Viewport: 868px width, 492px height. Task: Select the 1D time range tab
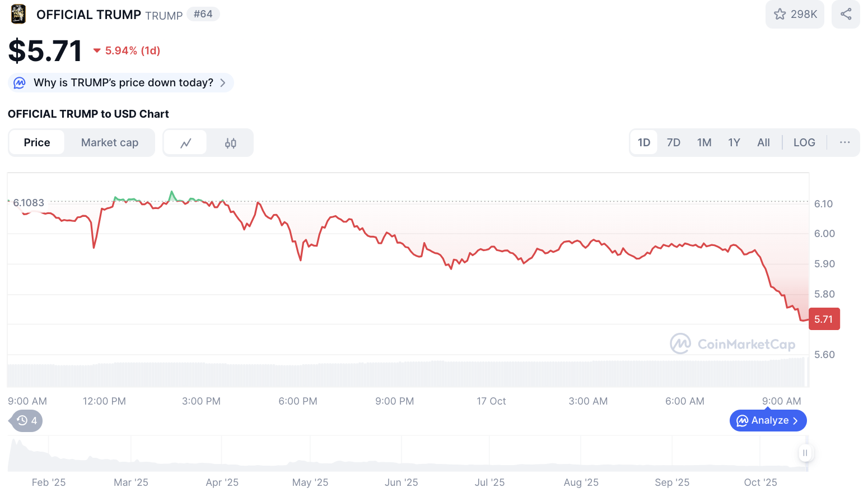(x=644, y=142)
